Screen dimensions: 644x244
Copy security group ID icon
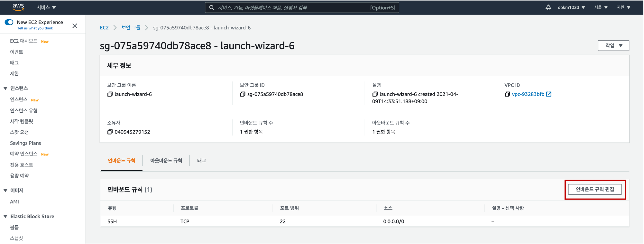[243, 94]
